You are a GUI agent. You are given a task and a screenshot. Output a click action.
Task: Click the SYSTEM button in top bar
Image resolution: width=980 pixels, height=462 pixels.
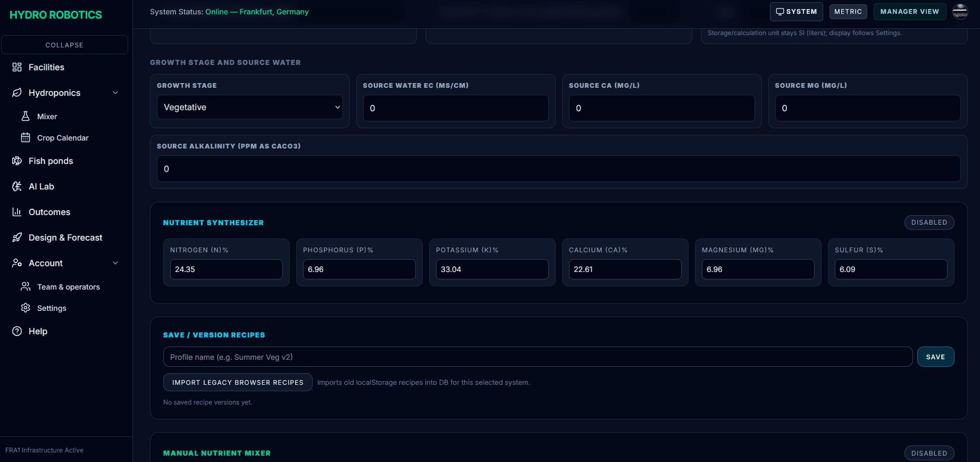pyautogui.click(x=796, y=12)
